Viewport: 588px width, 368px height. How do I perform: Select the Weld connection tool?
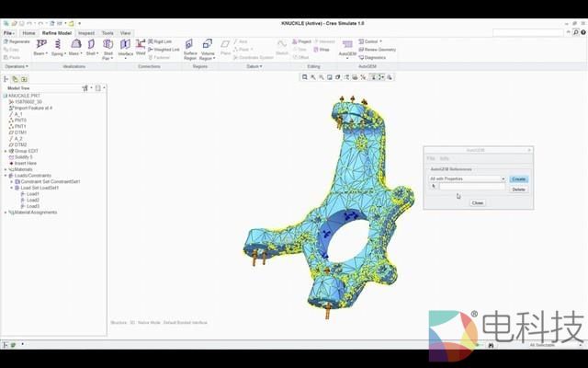[x=141, y=44]
